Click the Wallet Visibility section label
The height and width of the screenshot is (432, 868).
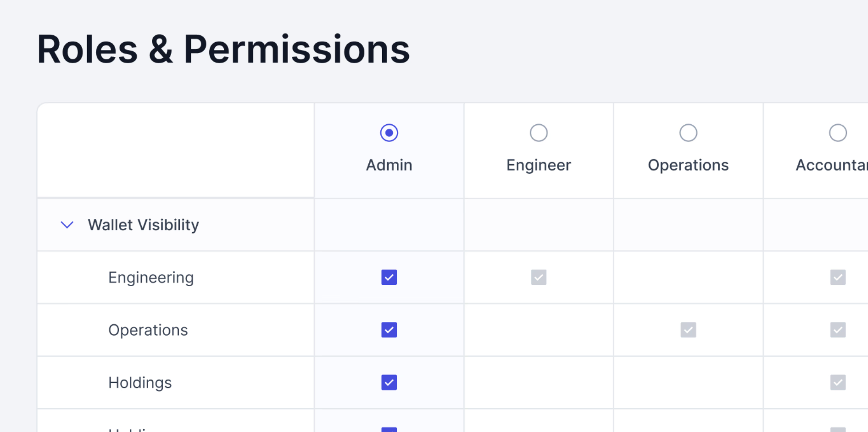pyautogui.click(x=143, y=225)
